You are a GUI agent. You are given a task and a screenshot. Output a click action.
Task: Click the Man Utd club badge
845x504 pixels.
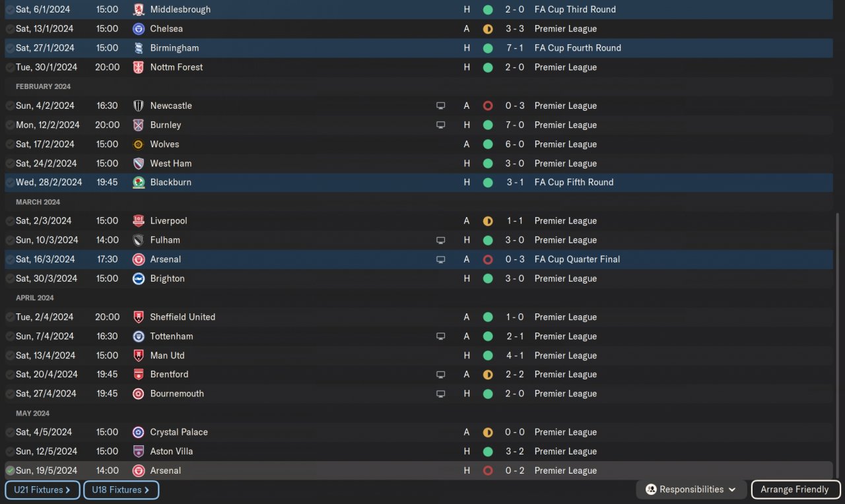139,356
